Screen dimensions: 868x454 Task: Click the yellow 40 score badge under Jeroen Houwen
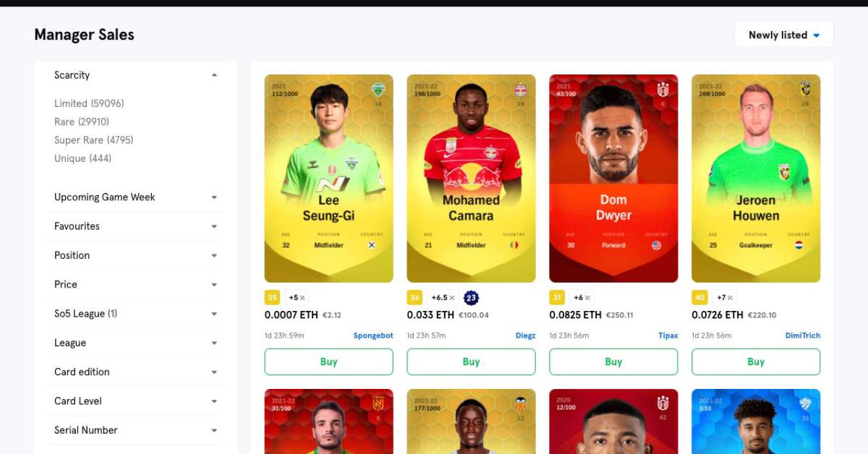click(x=699, y=297)
